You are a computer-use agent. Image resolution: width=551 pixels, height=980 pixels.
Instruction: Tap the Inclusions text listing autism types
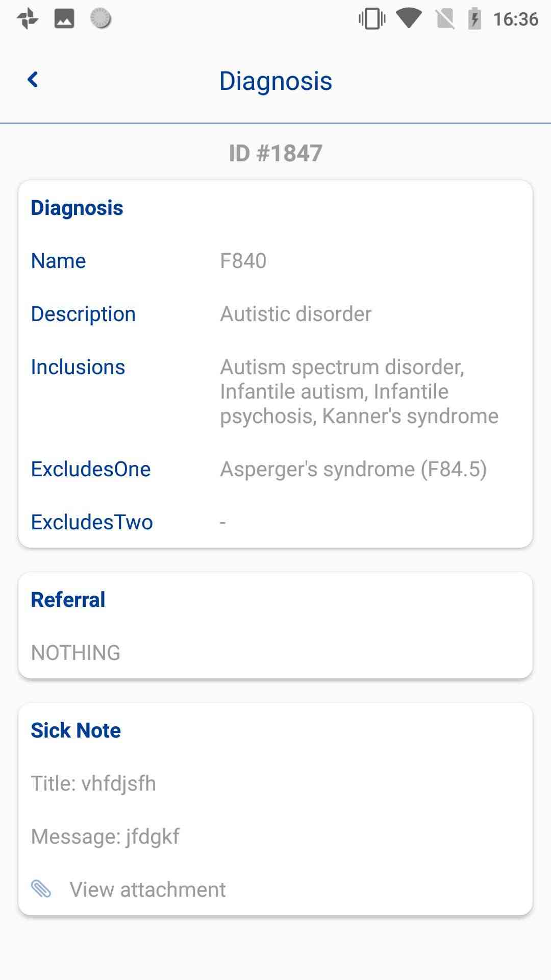coord(359,391)
